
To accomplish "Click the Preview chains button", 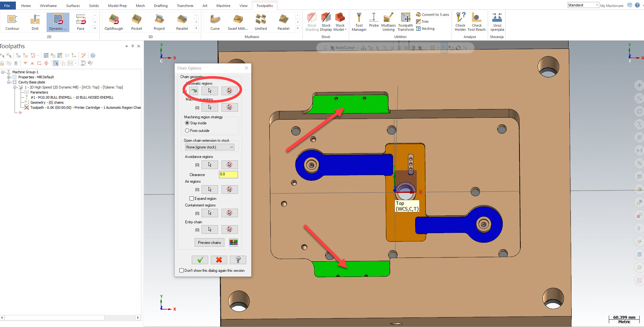I will pyautogui.click(x=209, y=243).
